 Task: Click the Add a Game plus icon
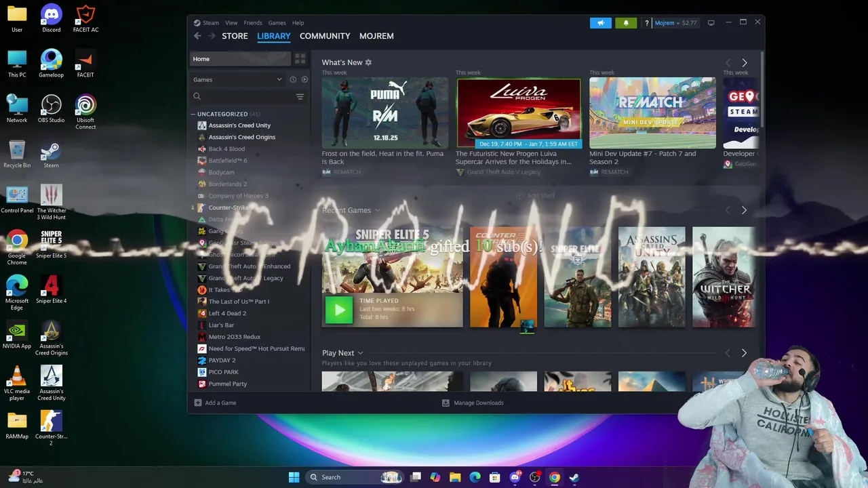click(198, 403)
